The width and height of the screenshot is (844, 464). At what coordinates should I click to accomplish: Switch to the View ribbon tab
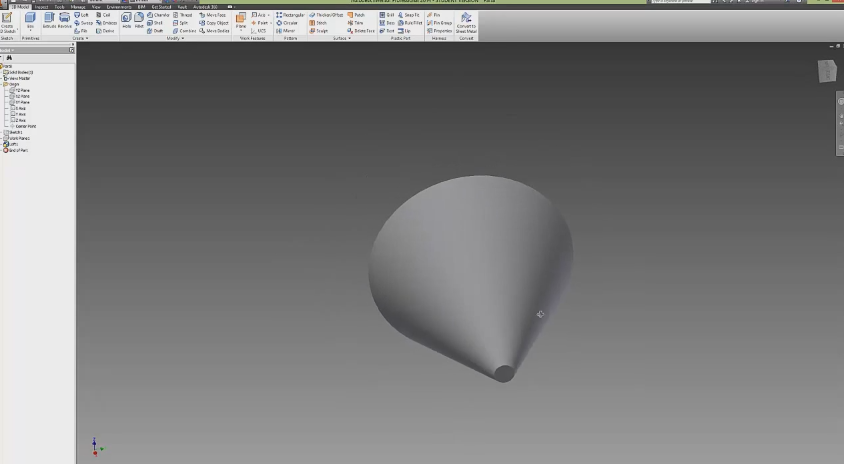(96, 7)
